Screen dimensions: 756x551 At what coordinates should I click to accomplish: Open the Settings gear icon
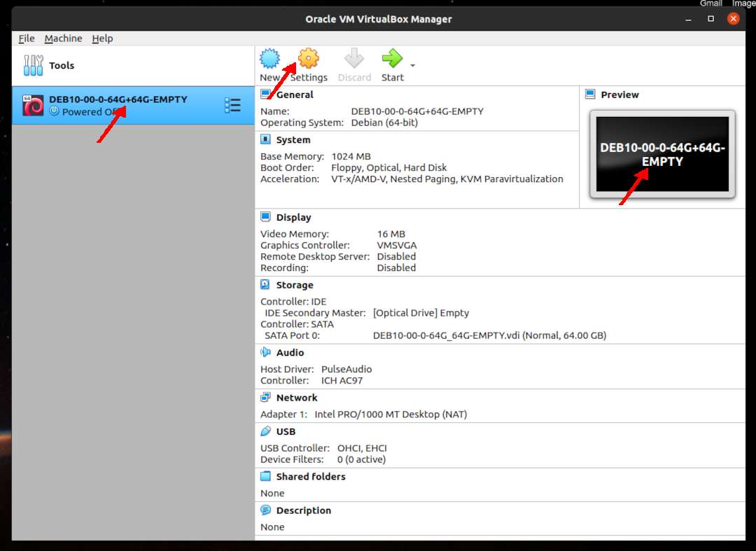pyautogui.click(x=309, y=58)
